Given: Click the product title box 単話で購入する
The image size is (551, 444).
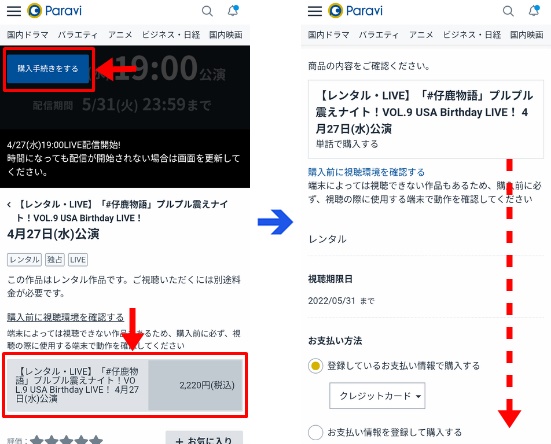Looking at the screenshot, I should pyautogui.click(x=426, y=119).
